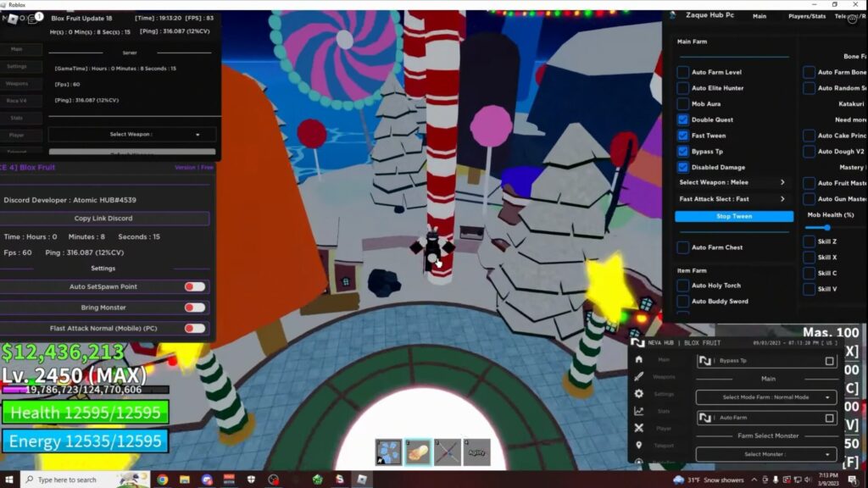Click the Neva Hub logo icon
The width and height of the screenshot is (868, 488).
637,343
